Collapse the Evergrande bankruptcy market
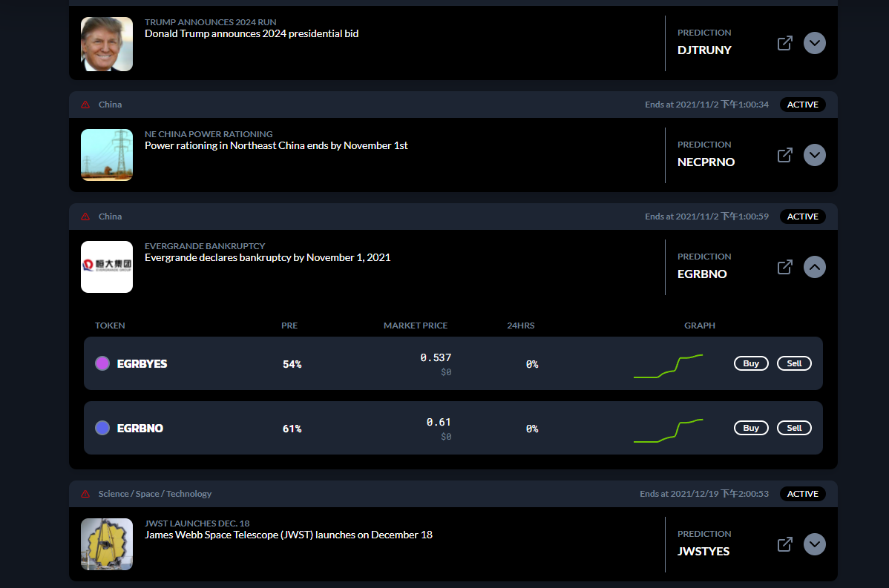This screenshot has height=588, width=889. 815,268
